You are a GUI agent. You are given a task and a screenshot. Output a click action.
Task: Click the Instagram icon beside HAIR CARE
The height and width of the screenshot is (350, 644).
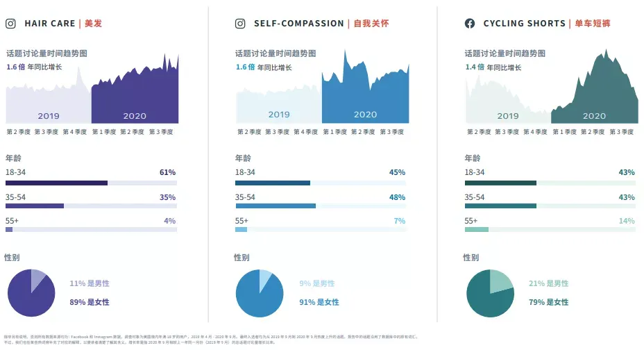pos(10,24)
